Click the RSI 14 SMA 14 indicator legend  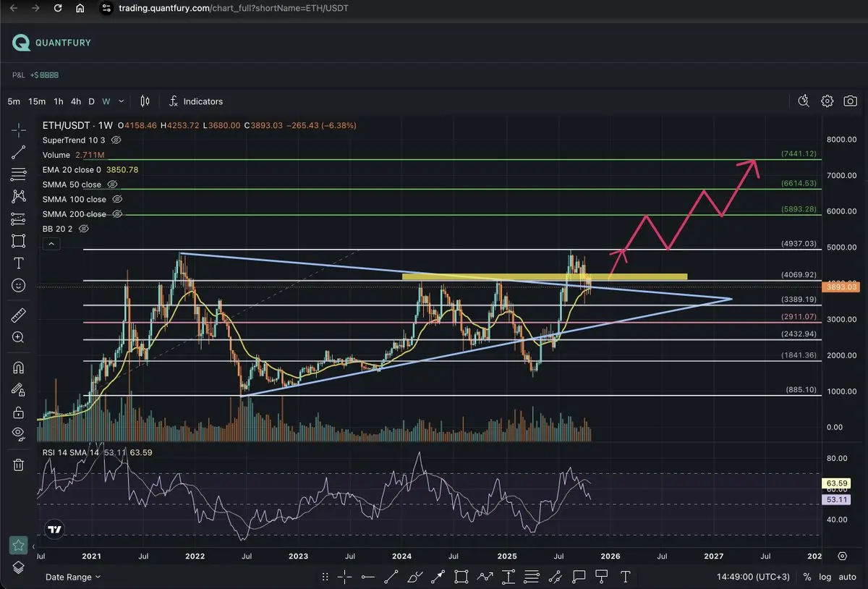pyautogui.click(x=72, y=452)
